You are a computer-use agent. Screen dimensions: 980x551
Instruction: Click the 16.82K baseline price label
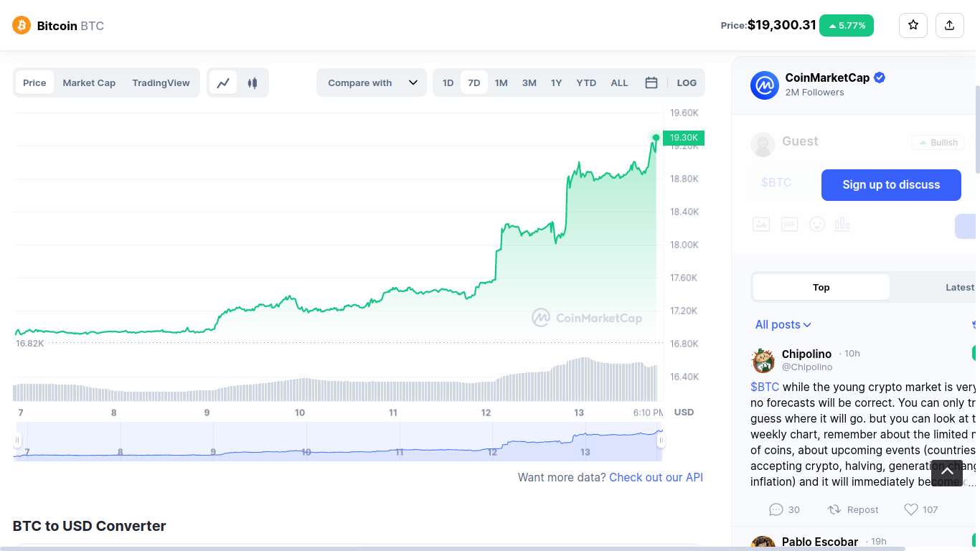[x=30, y=344]
